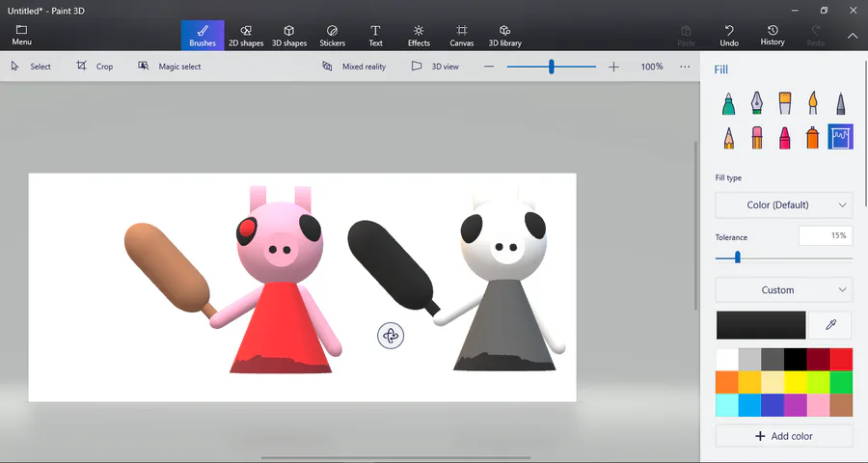
Task: Select the Watercolor brush
Action: (813, 103)
